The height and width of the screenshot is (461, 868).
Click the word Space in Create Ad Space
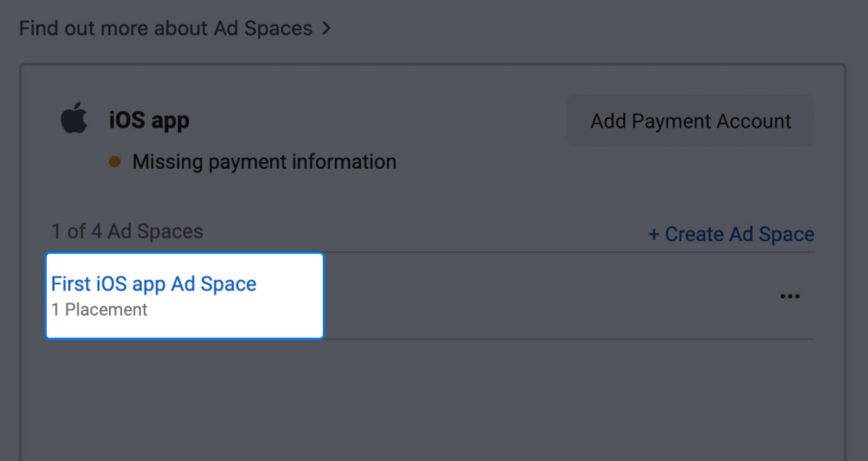point(787,234)
